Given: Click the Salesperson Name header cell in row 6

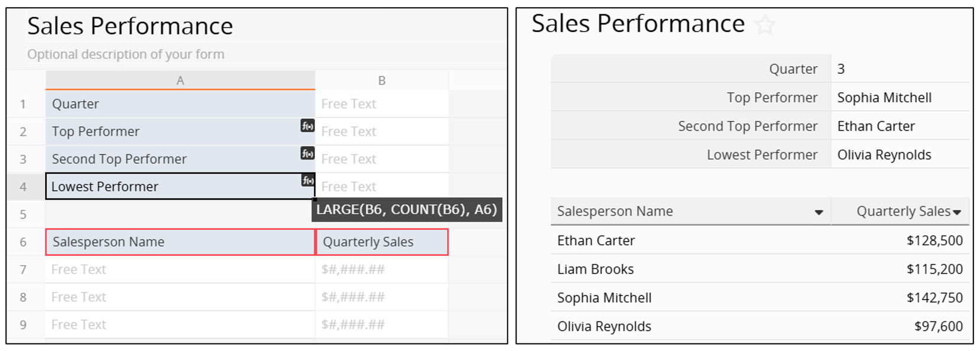Looking at the screenshot, I should click(180, 242).
